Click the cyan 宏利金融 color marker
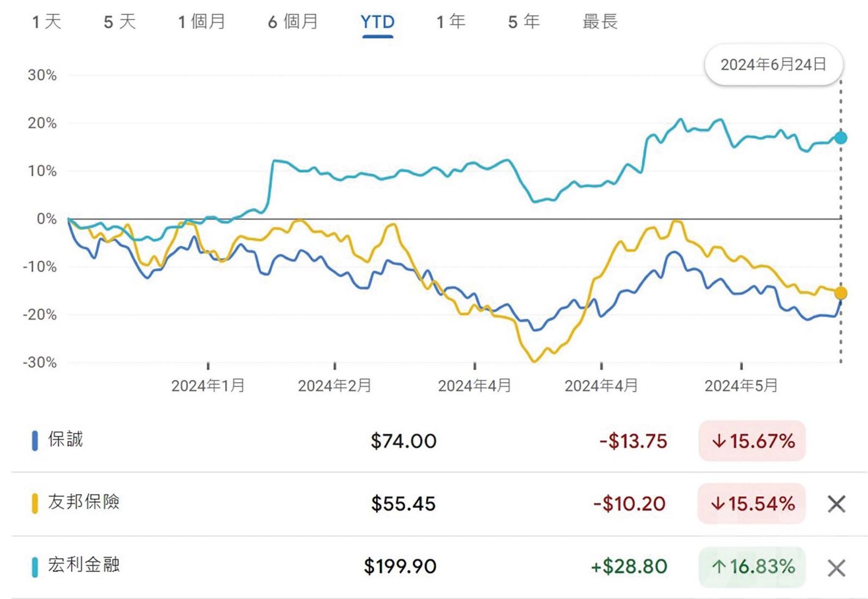This screenshot has height=599, width=868. [x=35, y=567]
